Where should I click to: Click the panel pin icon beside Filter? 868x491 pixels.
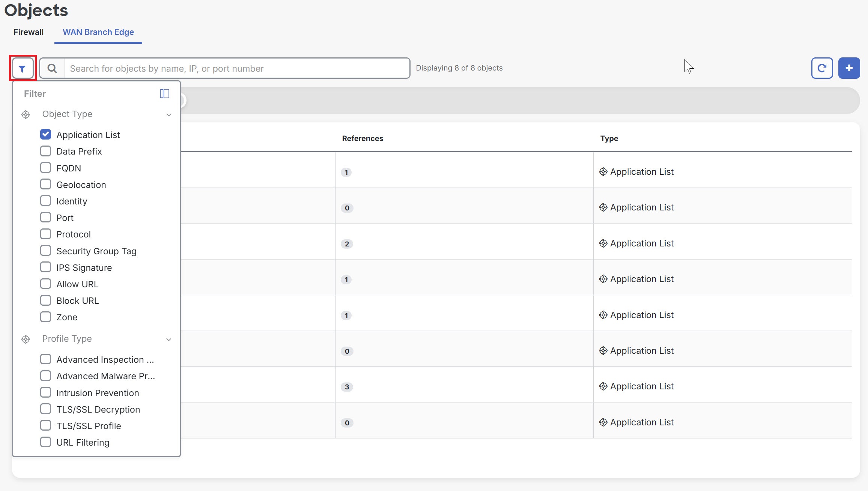[164, 93]
